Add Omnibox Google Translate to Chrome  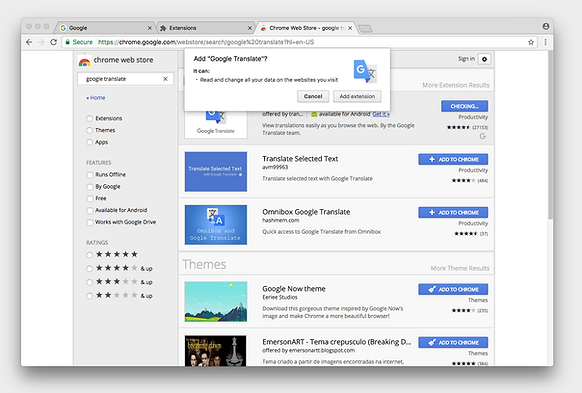(453, 213)
